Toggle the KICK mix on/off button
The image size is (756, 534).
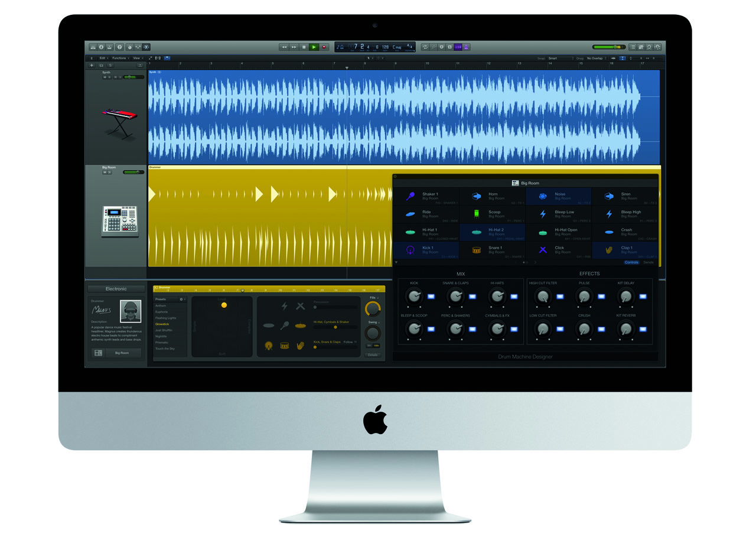(x=431, y=297)
